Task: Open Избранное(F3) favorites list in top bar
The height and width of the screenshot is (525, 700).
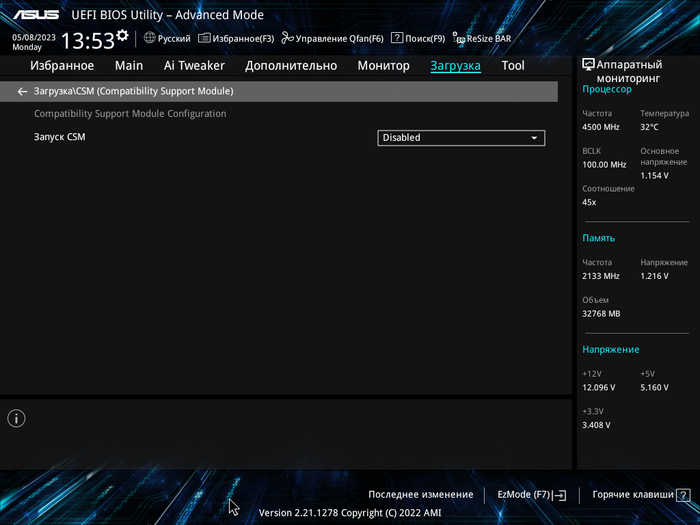Action: pyautogui.click(x=236, y=38)
